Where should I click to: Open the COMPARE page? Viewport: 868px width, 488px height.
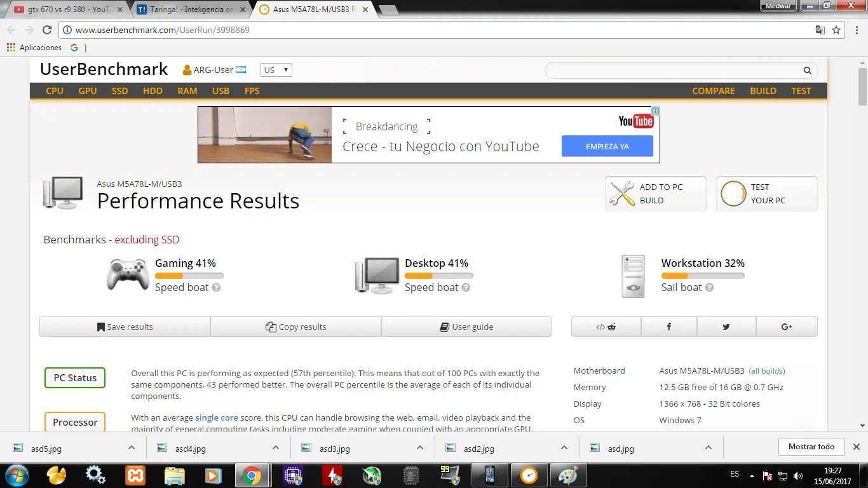coord(714,91)
